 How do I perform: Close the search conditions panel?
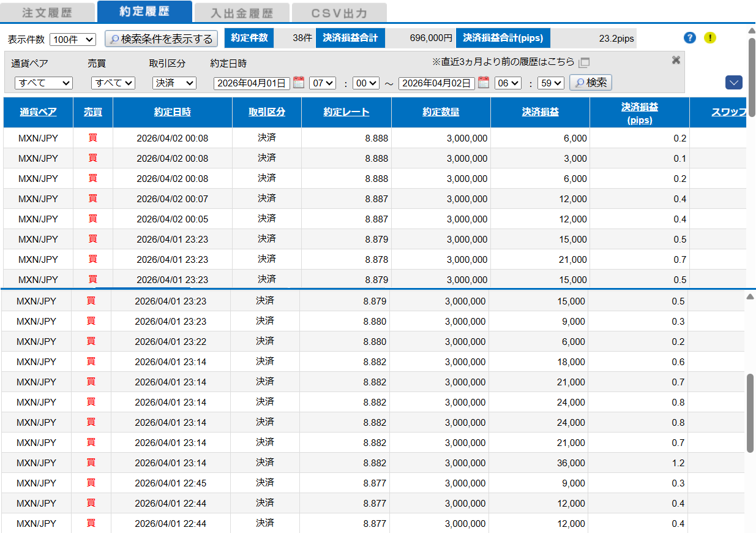(x=676, y=60)
